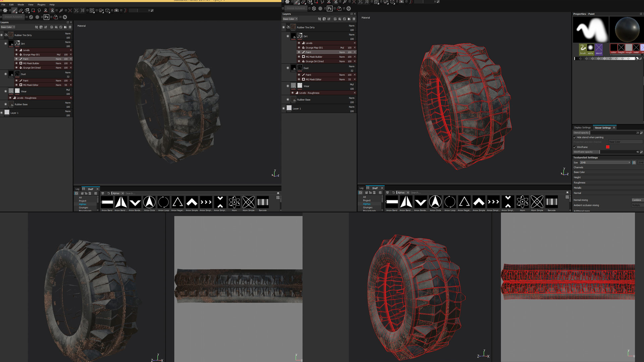This screenshot has width=644, height=362.
Task: Select the Polygon Fill tool in left toolbar
Action: 33,10
